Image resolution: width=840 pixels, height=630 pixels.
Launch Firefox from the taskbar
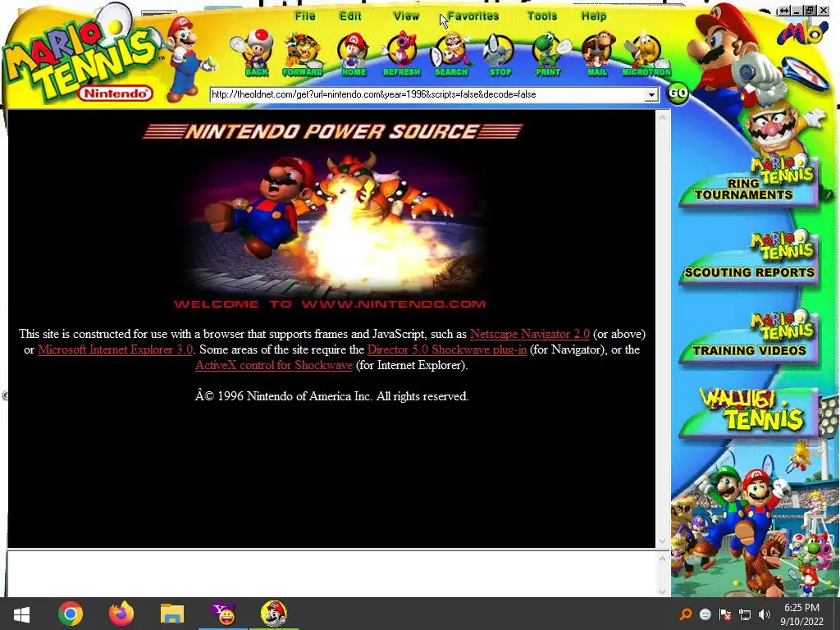tap(121, 614)
